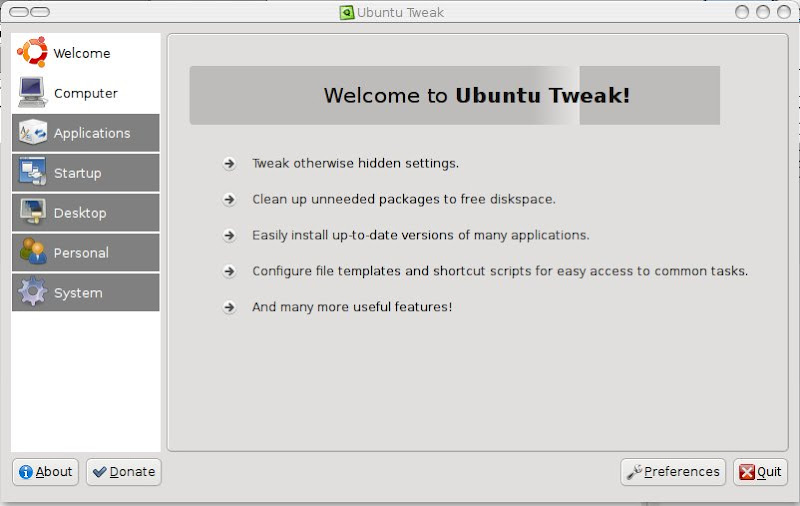The height and width of the screenshot is (506, 800).
Task: Quit Ubuntu Tweak
Action: [x=760, y=472]
